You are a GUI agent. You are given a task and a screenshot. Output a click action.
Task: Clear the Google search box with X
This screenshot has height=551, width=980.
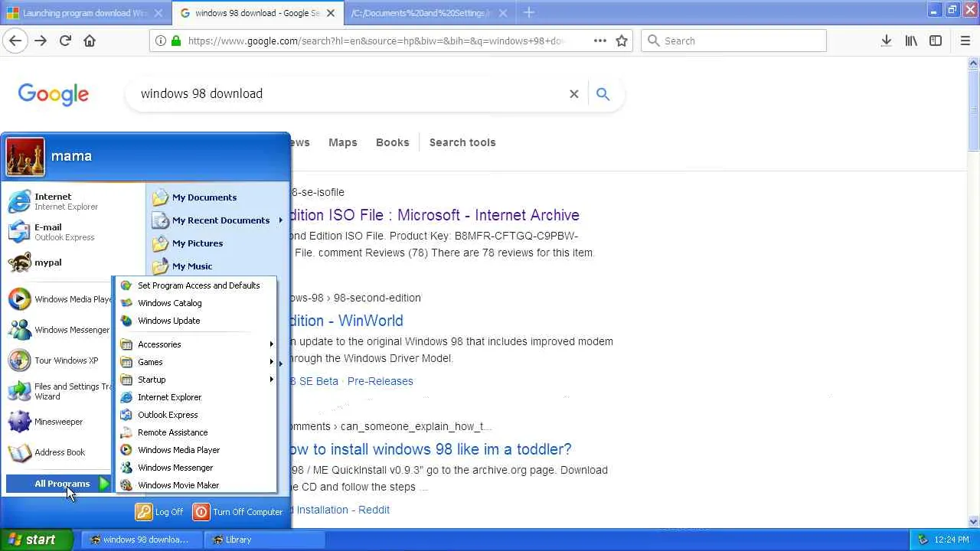tap(574, 94)
